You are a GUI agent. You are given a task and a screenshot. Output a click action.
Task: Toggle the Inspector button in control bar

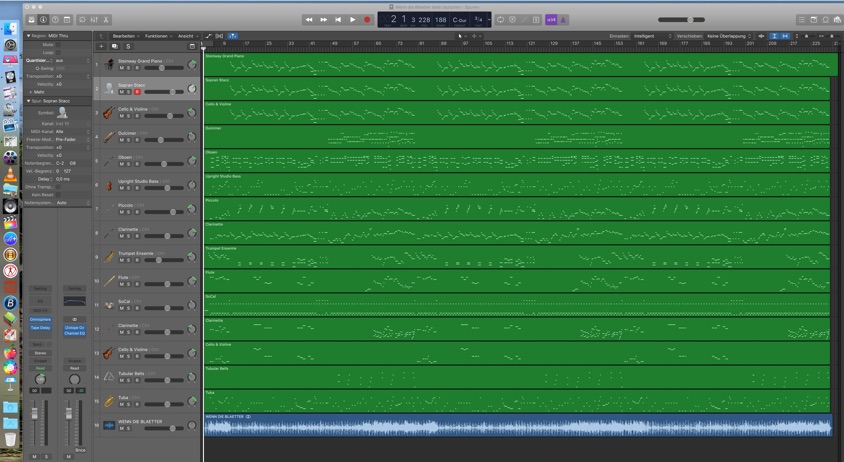pyautogui.click(x=43, y=19)
